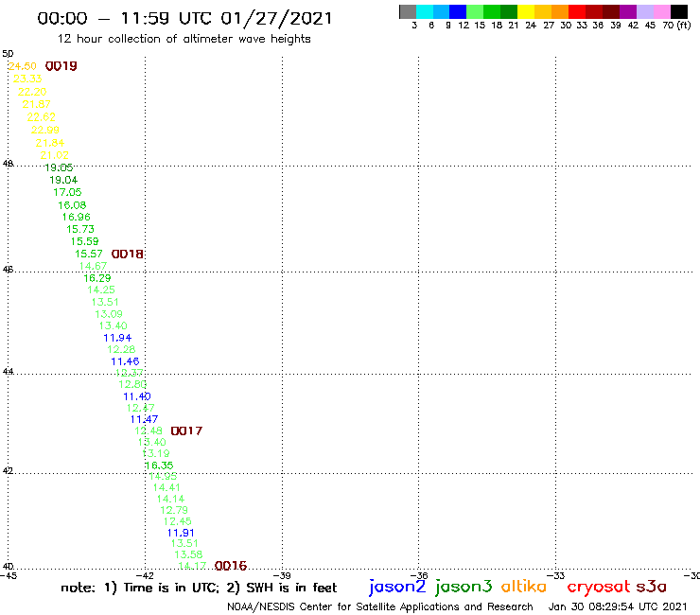The width and height of the screenshot is (700, 615).
Task: Click the wave height value 13.58
Action: pyautogui.click(x=188, y=554)
